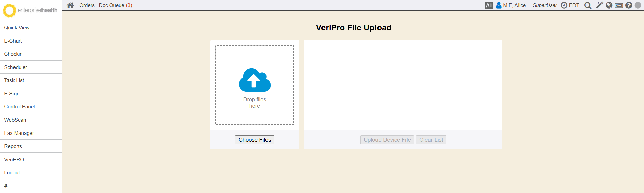The image size is (644, 193).
Task: Click the enterprisehealth logo
Action: [30, 10]
